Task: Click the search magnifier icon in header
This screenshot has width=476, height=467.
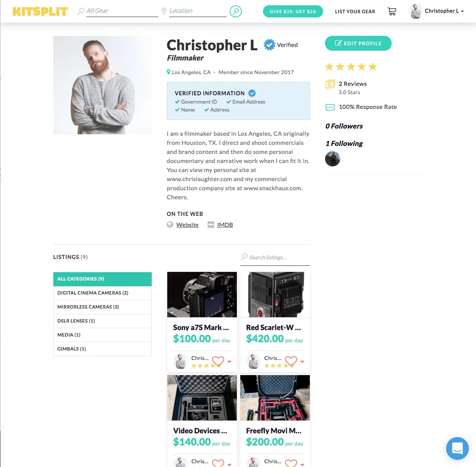Action: [236, 11]
